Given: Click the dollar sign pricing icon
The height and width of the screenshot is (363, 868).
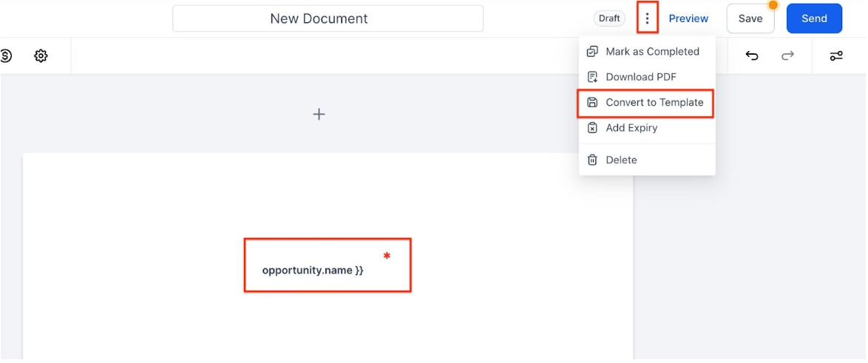Looking at the screenshot, I should pos(6,55).
